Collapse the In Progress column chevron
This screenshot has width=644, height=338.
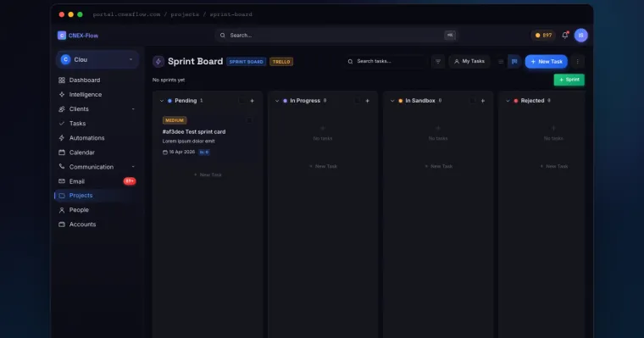point(277,101)
